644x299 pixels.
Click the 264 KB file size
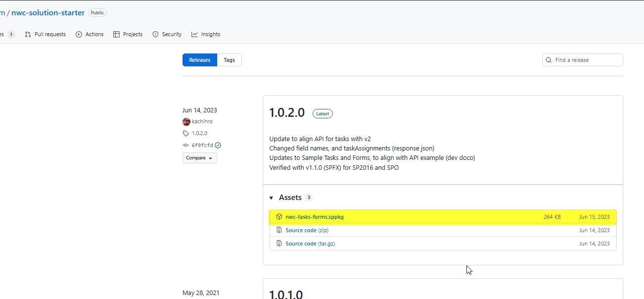(x=552, y=217)
